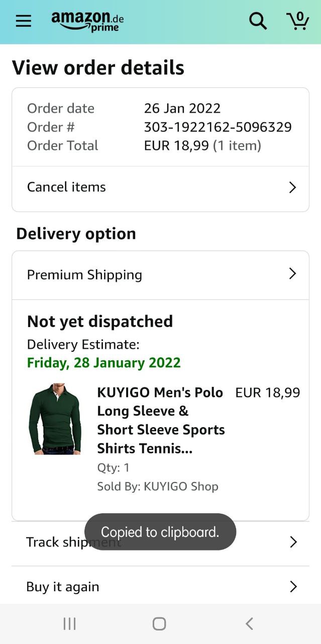
Task: Choose Buy it again entry
Action: tap(63, 587)
